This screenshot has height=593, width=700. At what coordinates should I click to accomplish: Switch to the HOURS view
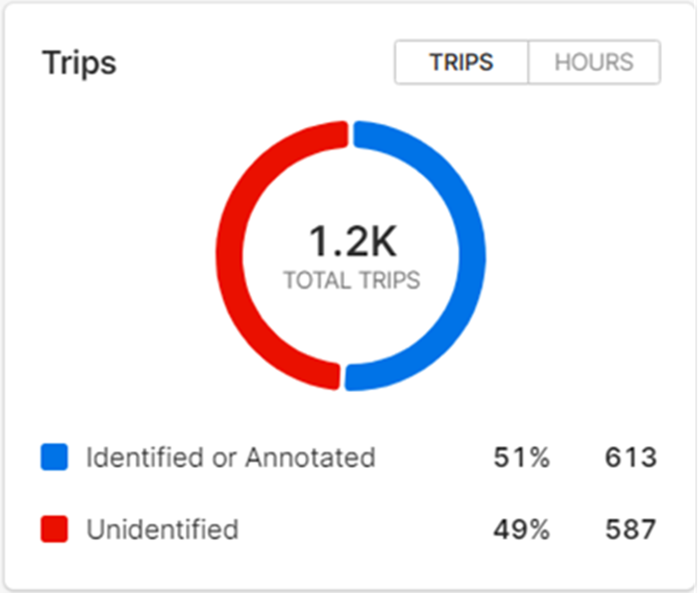click(594, 62)
